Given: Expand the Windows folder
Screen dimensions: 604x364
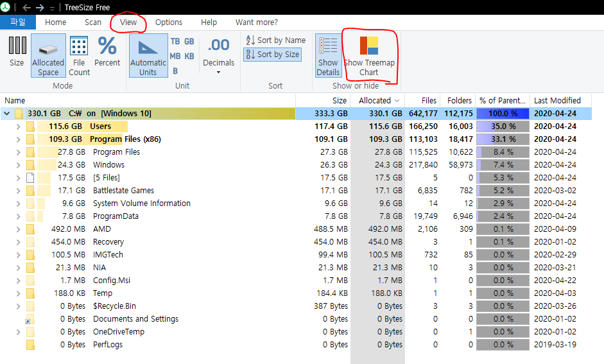Looking at the screenshot, I should coord(18,165).
